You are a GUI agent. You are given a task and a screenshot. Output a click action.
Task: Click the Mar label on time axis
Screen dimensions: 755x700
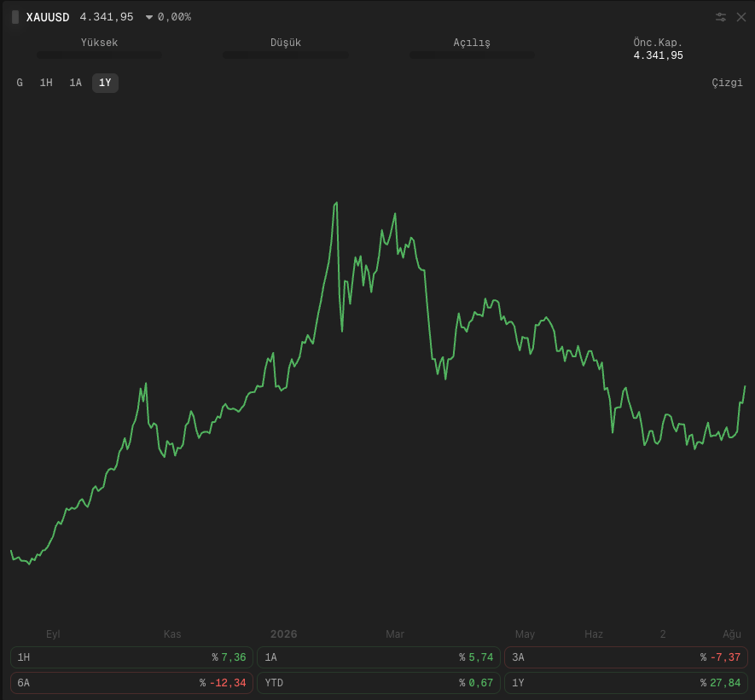[x=395, y=634]
